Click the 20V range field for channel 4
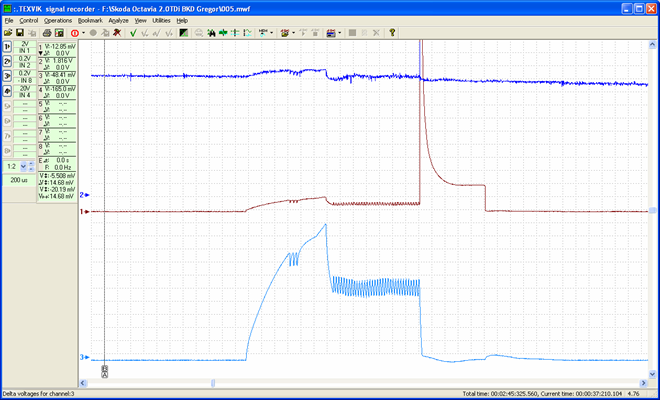 [x=25, y=88]
